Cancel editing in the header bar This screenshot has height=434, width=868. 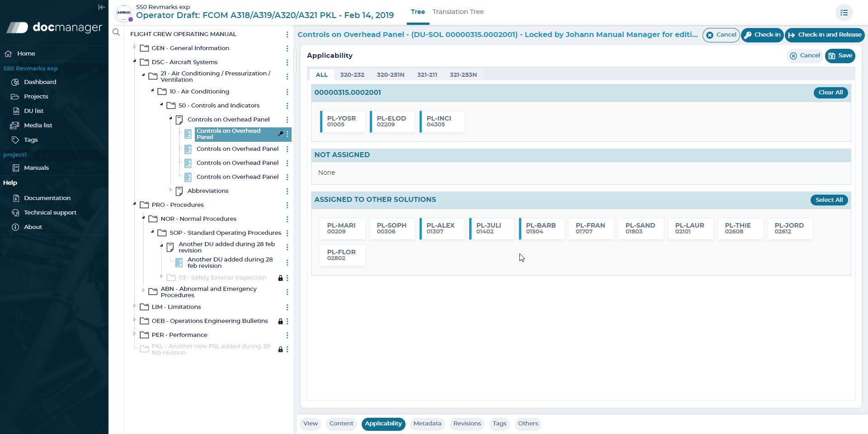tap(721, 35)
